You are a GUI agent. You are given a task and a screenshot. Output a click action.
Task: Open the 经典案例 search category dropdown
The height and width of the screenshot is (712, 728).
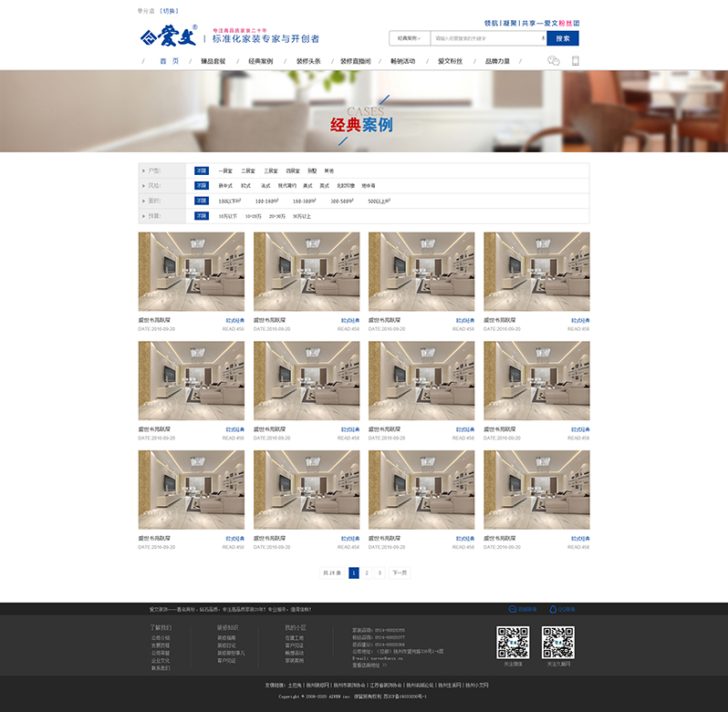409,38
